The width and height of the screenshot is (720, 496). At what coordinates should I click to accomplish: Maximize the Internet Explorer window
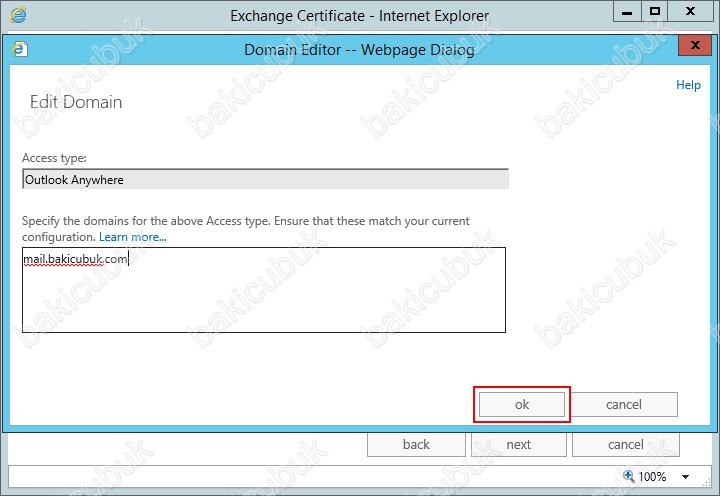pyautogui.click(x=655, y=12)
